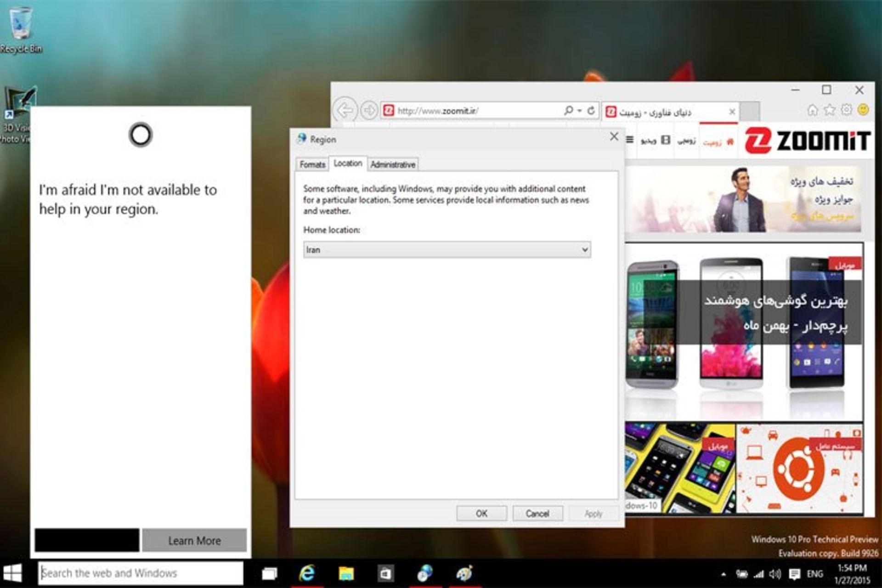This screenshot has width=882, height=588.
Task: Click the Search the web and Windows box
Action: (140, 573)
